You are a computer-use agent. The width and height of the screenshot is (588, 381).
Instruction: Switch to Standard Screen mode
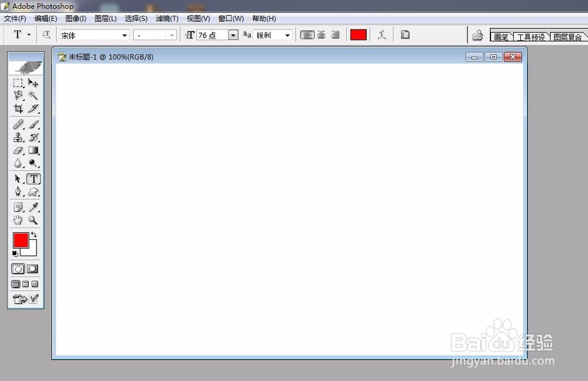(x=16, y=284)
